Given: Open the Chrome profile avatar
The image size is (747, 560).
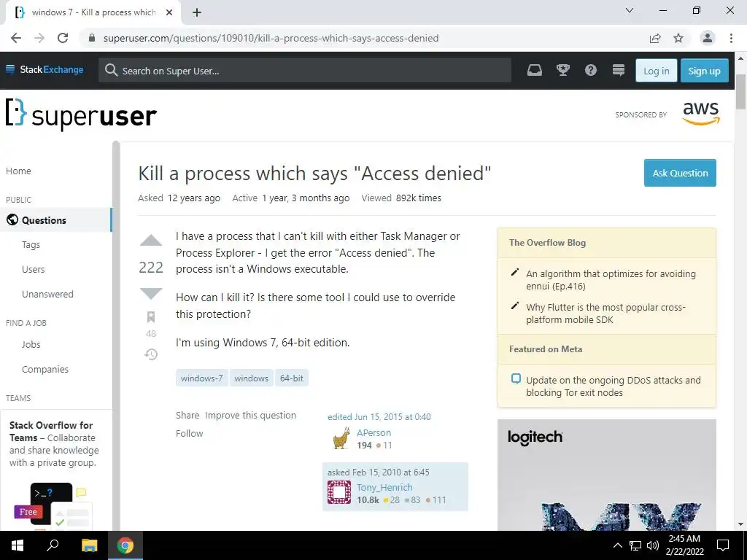Looking at the screenshot, I should click(708, 38).
